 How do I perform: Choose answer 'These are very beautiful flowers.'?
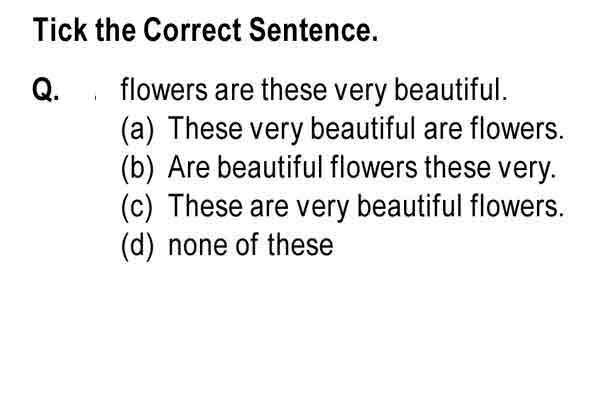366,207
